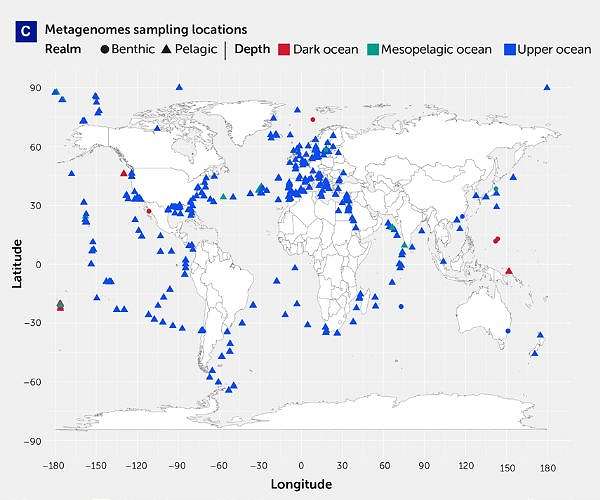600x500 pixels.
Task: Click the -180 longitude tick label
Action: [x=56, y=465]
